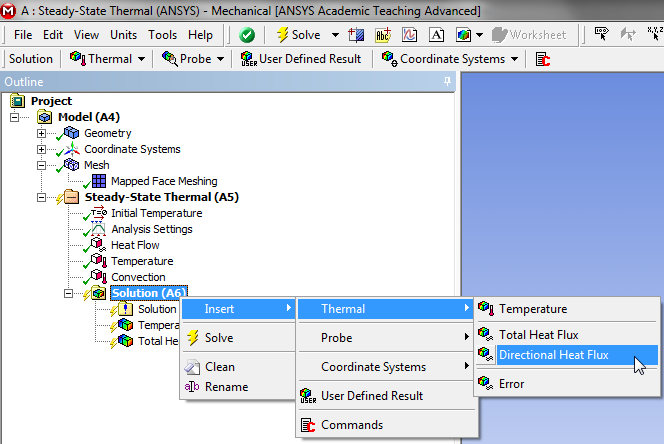664x444 pixels.
Task: Click the comment 'A' toolbar icon
Action: tap(437, 35)
